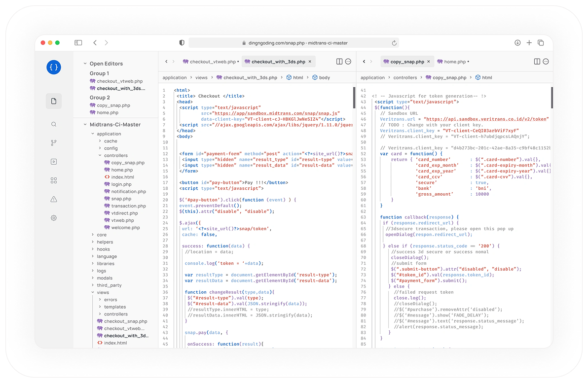Go back in browser history

pos(95,43)
